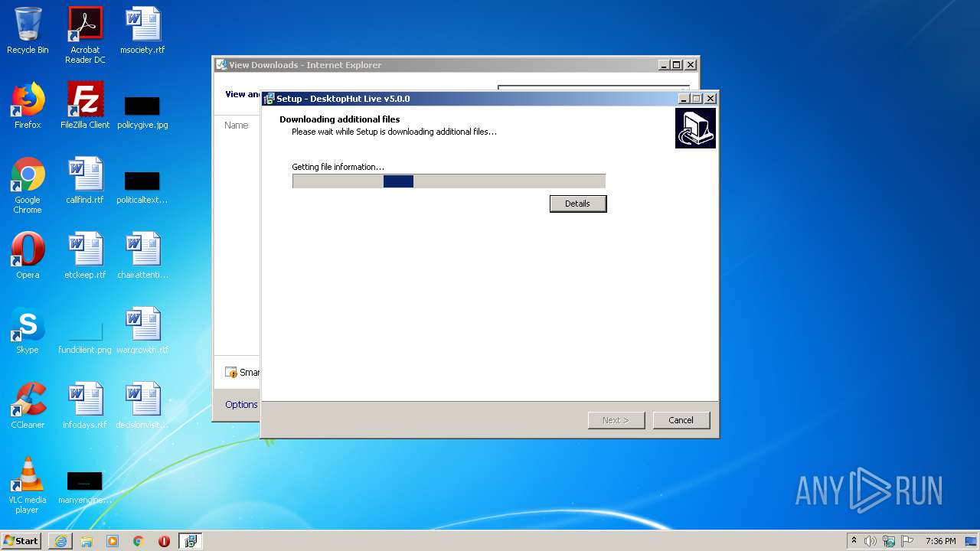Open Internet Explorer from taskbar
Screen dimensions: 980x551
pyautogui.click(x=60, y=541)
